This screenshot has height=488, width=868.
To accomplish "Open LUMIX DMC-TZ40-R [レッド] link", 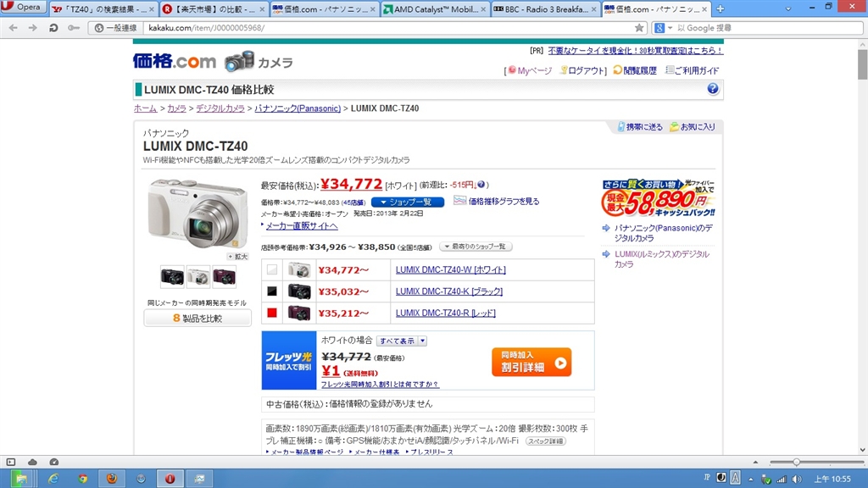I will [x=446, y=313].
